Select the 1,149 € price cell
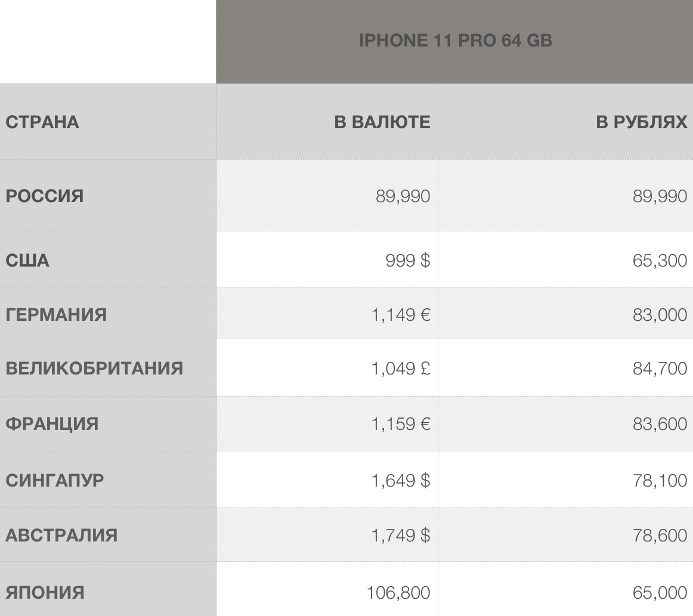 click(400, 314)
